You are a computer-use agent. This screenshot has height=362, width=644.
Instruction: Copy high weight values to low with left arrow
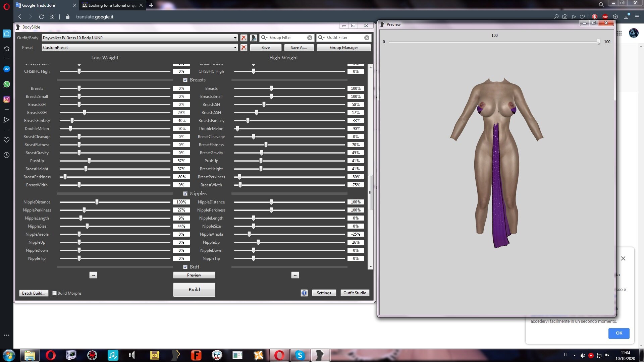coord(295,275)
